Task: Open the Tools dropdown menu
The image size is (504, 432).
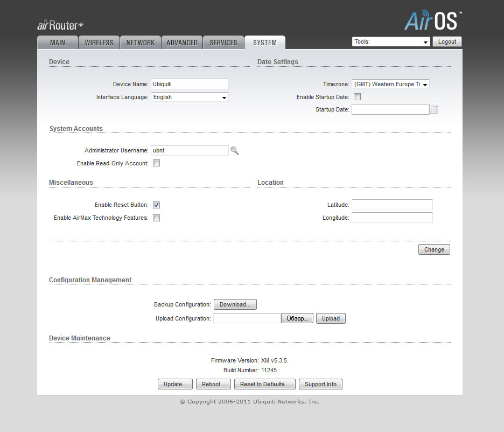Action: tap(390, 42)
